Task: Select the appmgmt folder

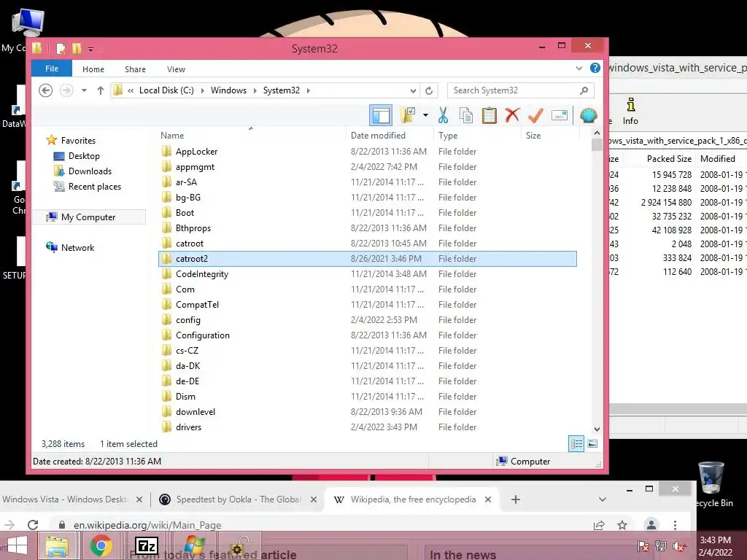Action: [x=195, y=167]
